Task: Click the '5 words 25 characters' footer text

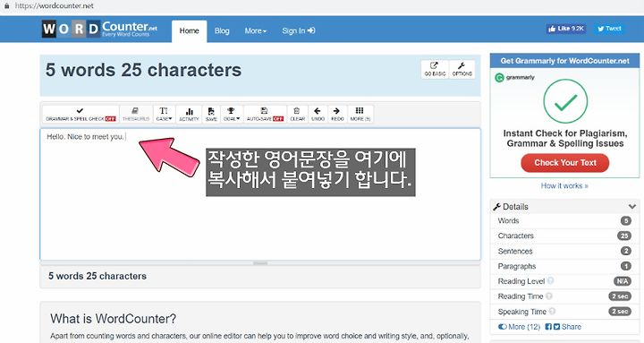Action: (x=97, y=276)
